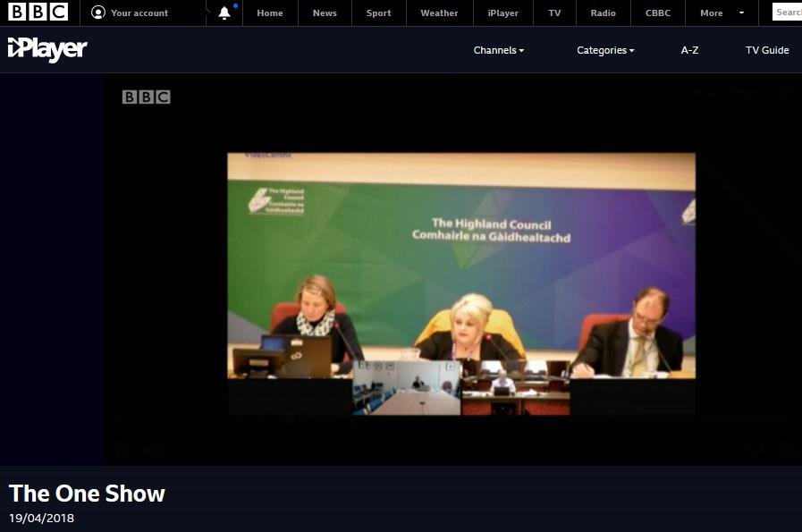Open the notifications bell

(x=224, y=13)
